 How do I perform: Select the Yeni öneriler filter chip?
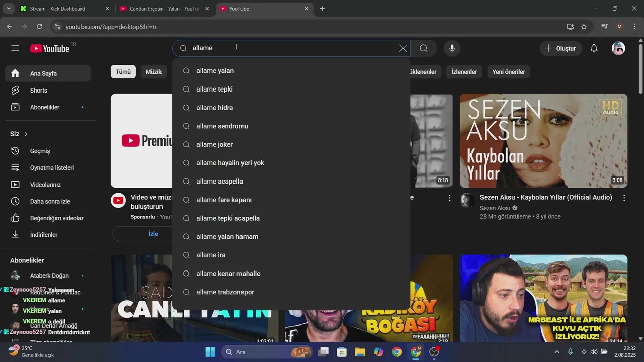pos(509,72)
